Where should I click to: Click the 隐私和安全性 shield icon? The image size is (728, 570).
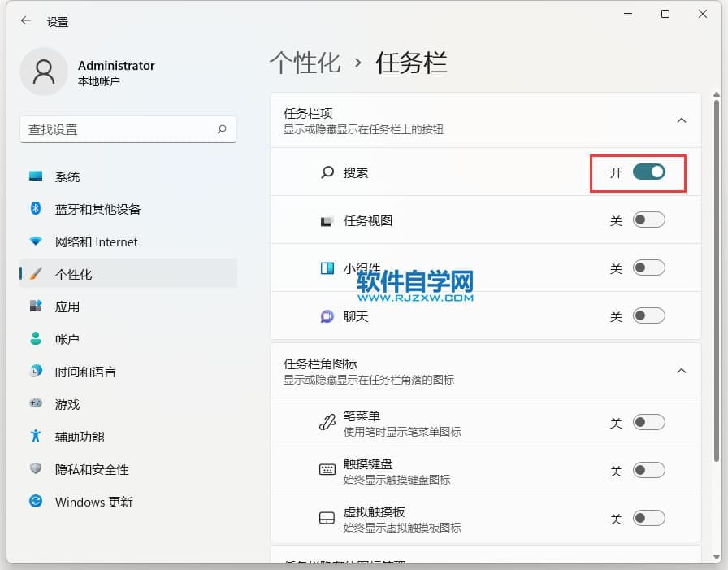click(36, 469)
